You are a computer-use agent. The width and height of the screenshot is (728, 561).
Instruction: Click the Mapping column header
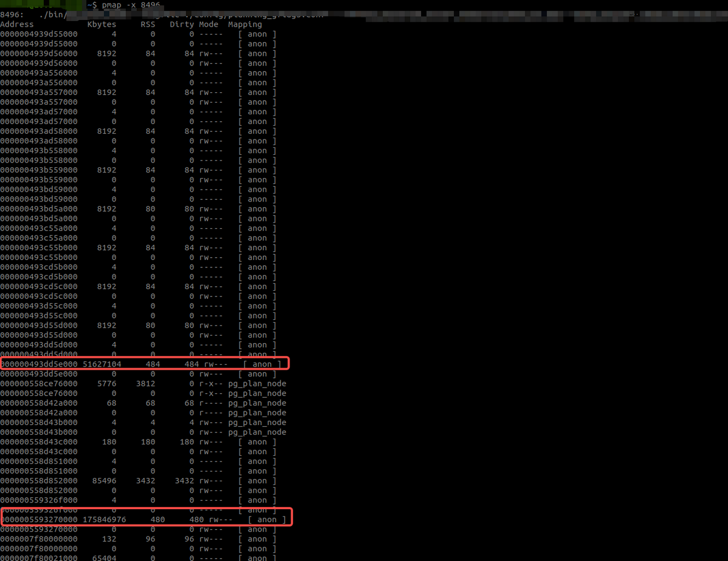click(x=245, y=24)
